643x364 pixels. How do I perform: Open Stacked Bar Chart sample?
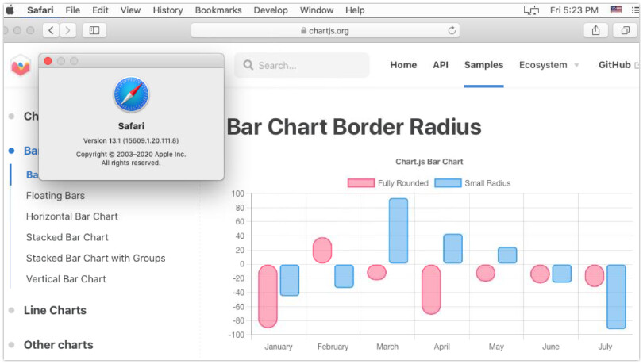(x=67, y=237)
